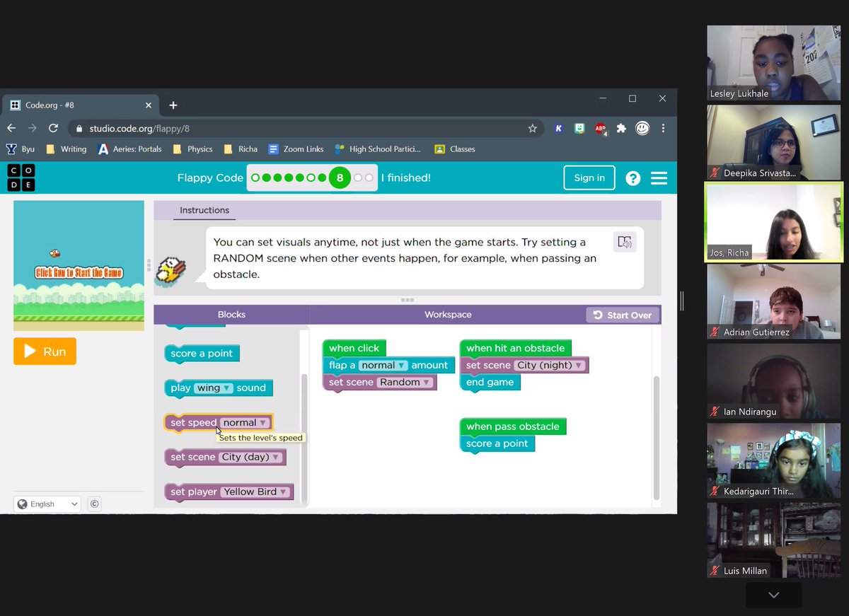
Task: Open the Zoom Links bookmark
Action: click(295, 149)
